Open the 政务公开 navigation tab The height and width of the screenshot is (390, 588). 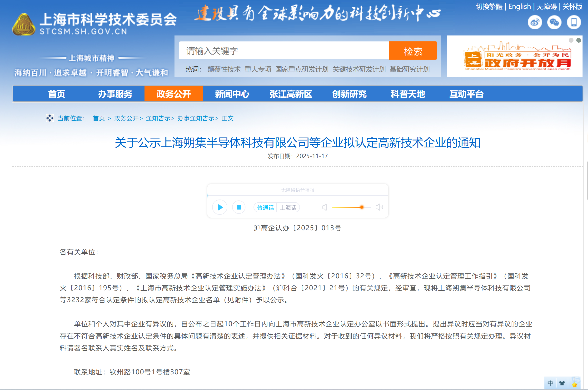click(174, 94)
